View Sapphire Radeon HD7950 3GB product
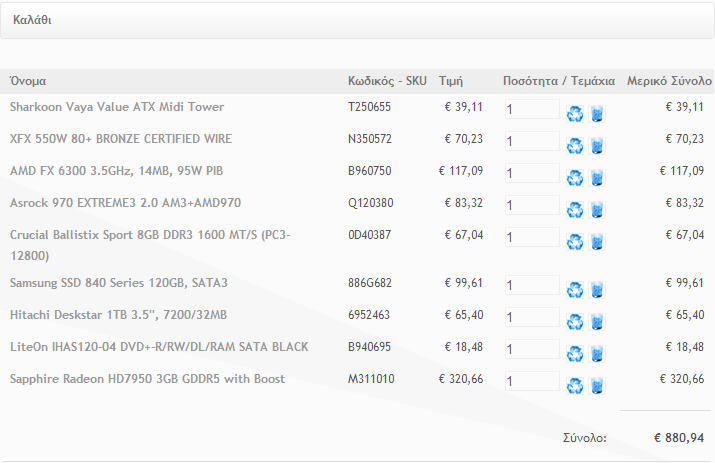The height and width of the screenshot is (463, 715). point(147,379)
